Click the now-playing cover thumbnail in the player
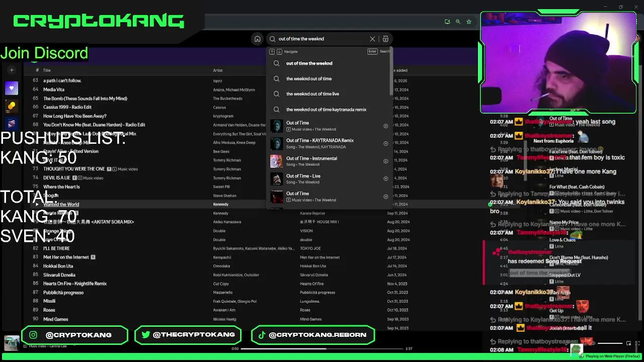Viewport: 644px width, 362px height. (12, 342)
